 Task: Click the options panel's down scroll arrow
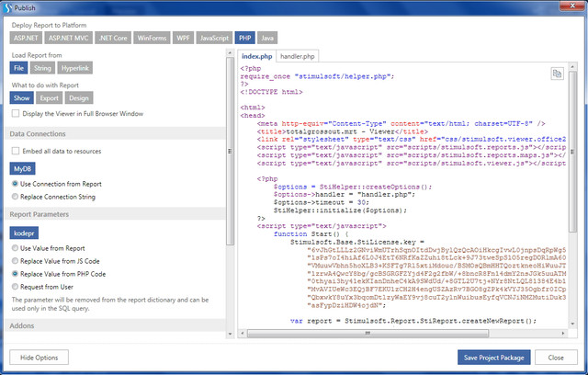click(230, 334)
